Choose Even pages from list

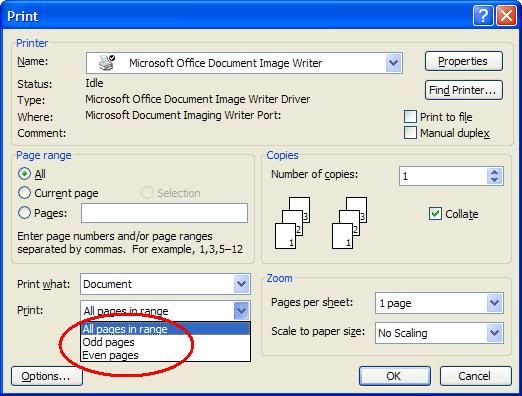click(165, 355)
